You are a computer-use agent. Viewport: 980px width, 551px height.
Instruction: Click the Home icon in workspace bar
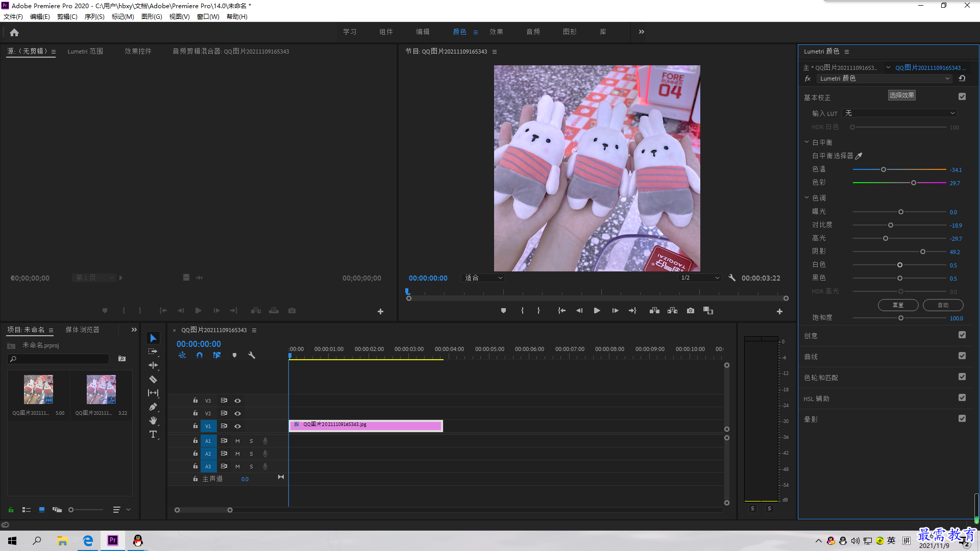(14, 32)
